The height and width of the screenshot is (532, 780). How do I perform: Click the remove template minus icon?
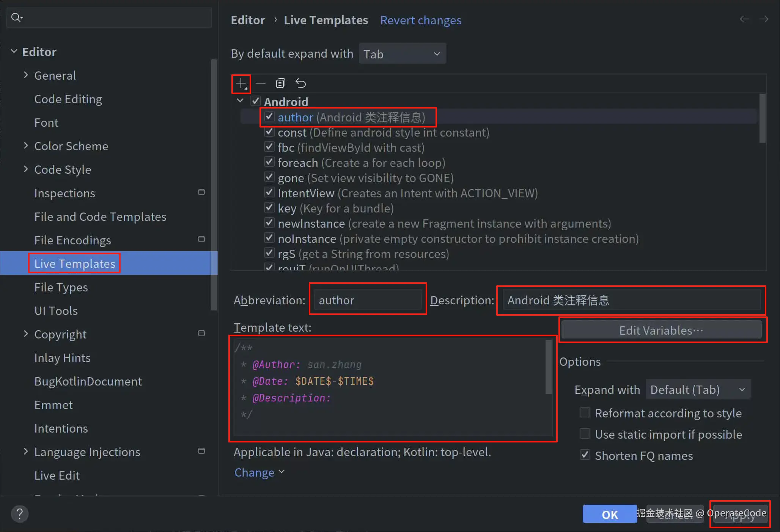261,83
